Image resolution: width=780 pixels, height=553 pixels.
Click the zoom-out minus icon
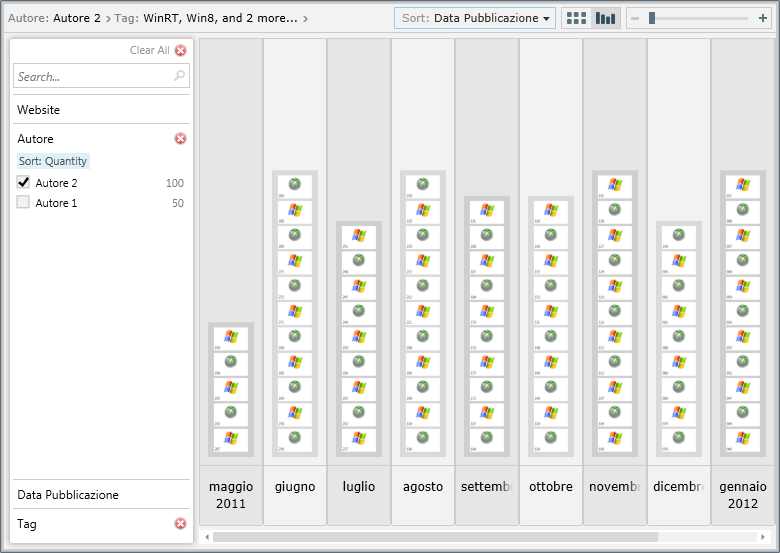click(x=635, y=18)
